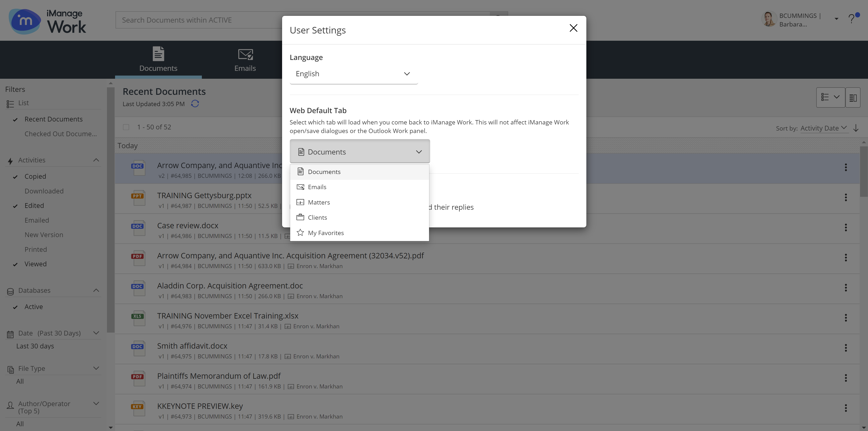868x431 pixels.
Task: Open the Smith affidavit.docx document
Action: click(x=192, y=346)
